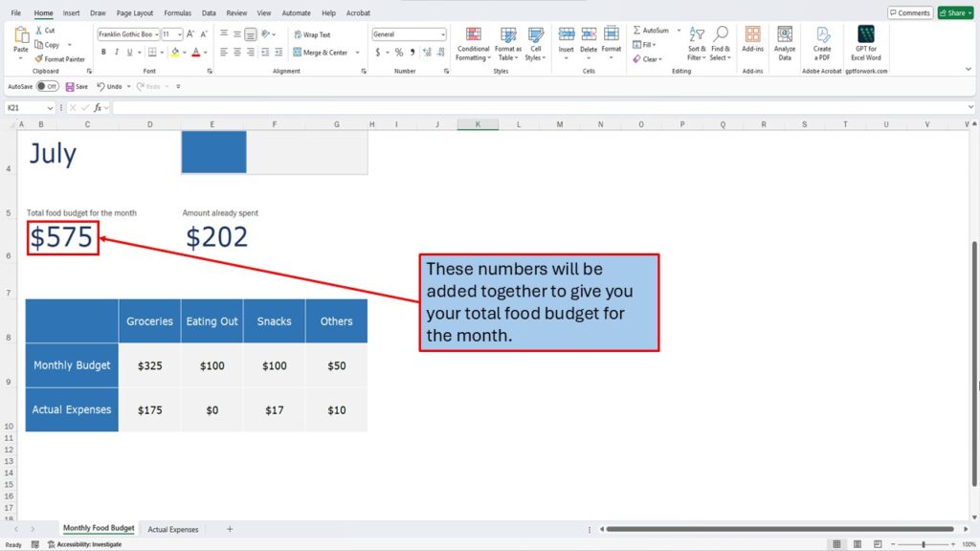Viewport: 980px width, 551px height.
Task: Click the Analyze Data icon
Action: click(785, 44)
